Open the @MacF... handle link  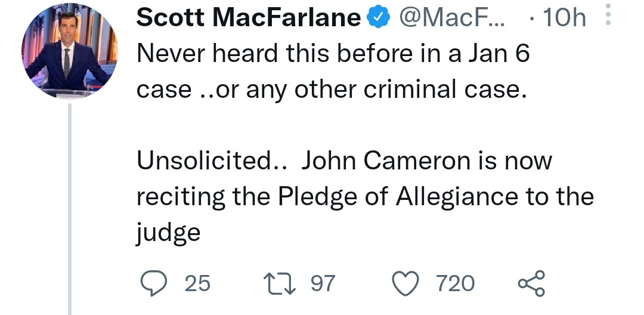(450, 20)
